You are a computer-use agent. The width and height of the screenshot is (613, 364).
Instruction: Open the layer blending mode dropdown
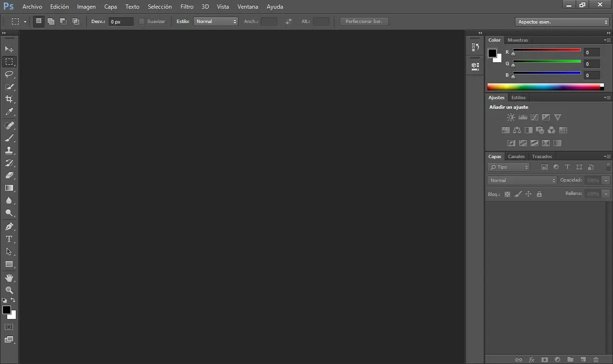click(522, 180)
